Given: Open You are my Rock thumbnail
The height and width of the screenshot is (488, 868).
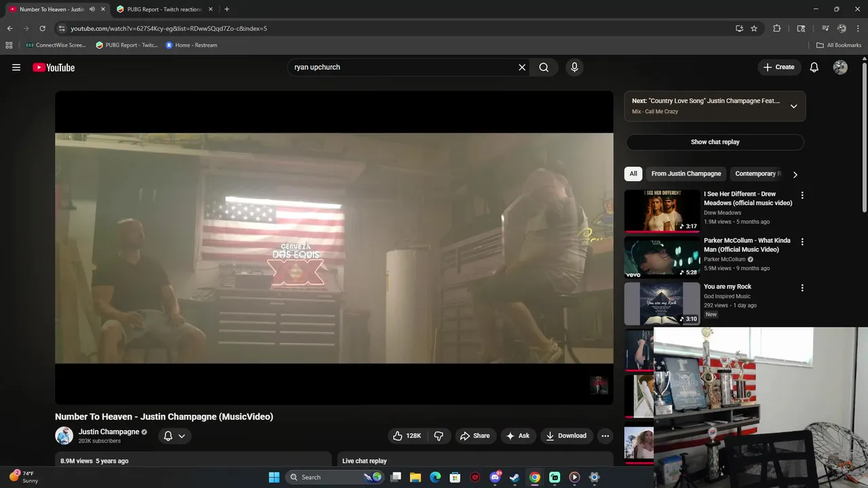Looking at the screenshot, I should [x=662, y=304].
